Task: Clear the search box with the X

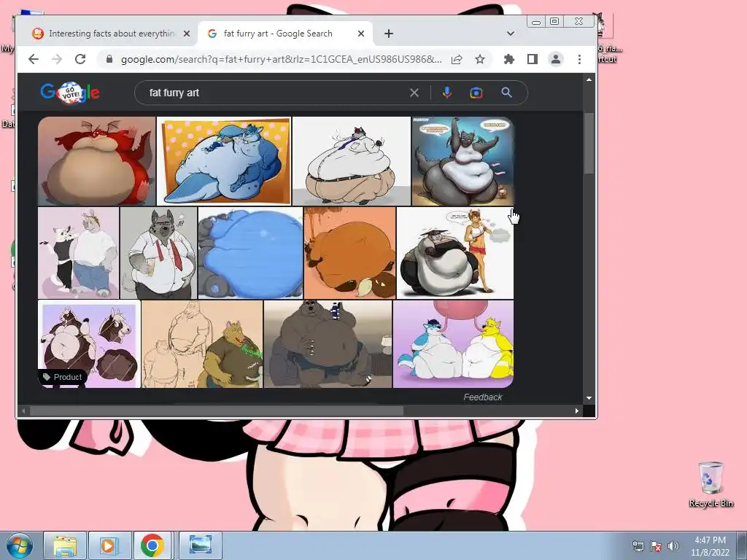Action: (x=414, y=93)
